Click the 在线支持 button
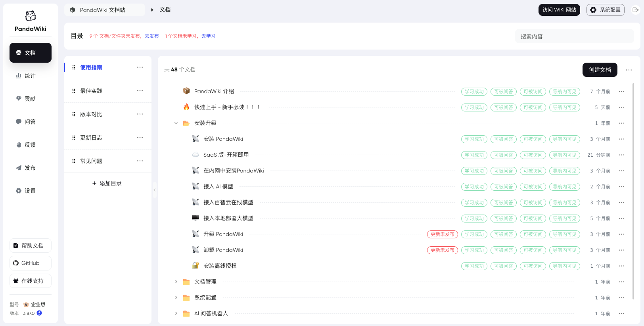644x326 pixels. (x=31, y=281)
